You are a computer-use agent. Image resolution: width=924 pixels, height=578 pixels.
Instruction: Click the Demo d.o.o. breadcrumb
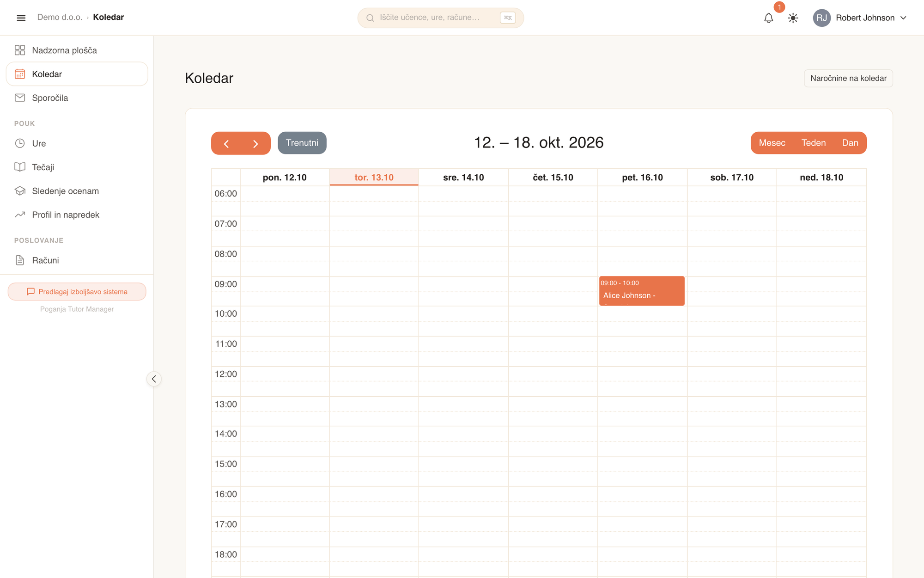(60, 17)
